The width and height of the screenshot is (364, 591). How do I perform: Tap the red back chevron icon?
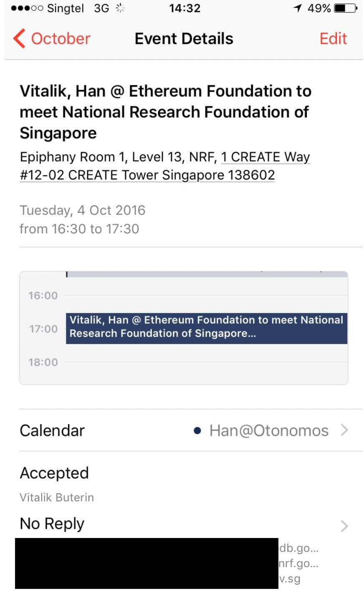19,38
